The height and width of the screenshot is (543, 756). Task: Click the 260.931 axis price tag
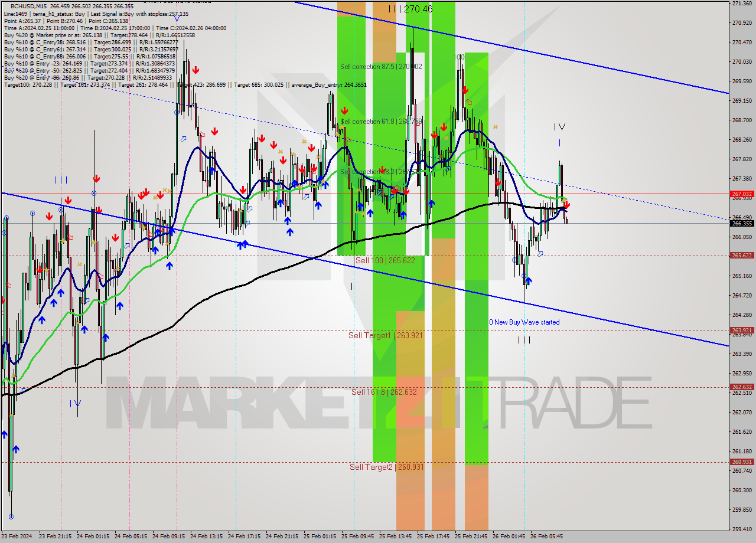(742, 462)
